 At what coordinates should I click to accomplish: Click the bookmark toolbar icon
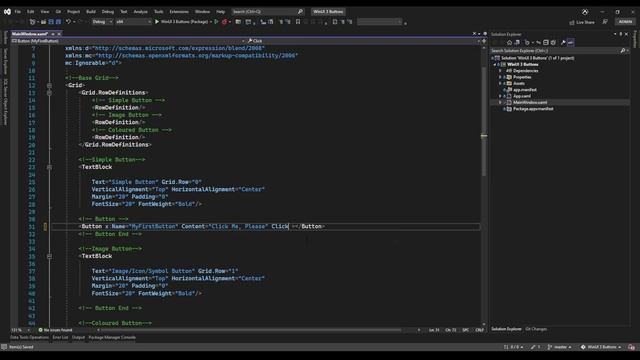tap(298, 22)
